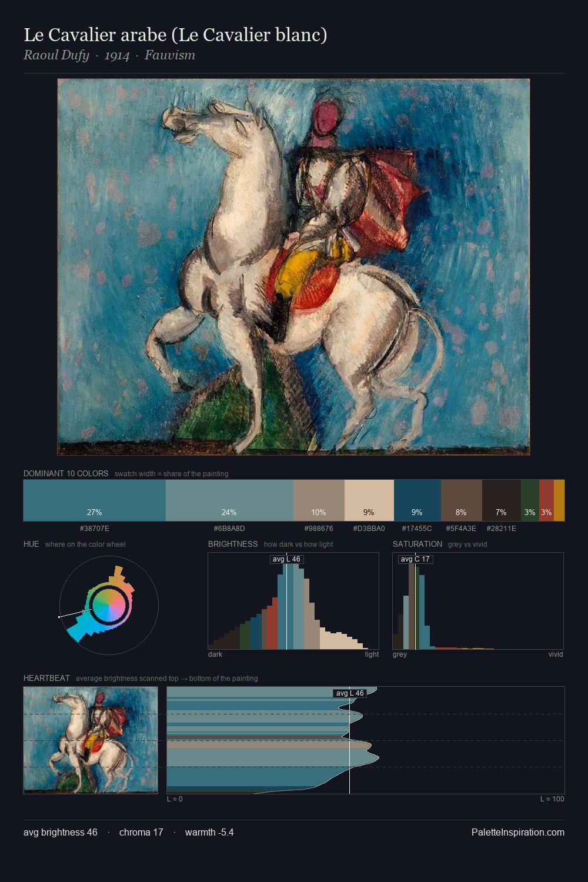The width and height of the screenshot is (588, 882).
Task: Click the 'HEARTBEAT' section heading
Action: [46, 678]
